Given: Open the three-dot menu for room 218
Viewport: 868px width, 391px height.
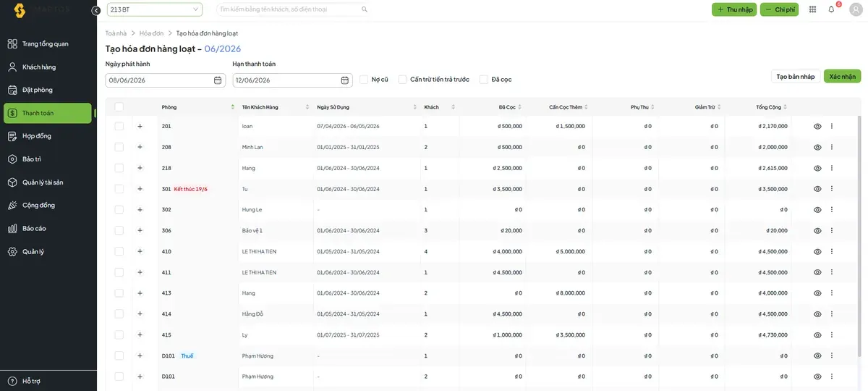Looking at the screenshot, I should coord(832,168).
